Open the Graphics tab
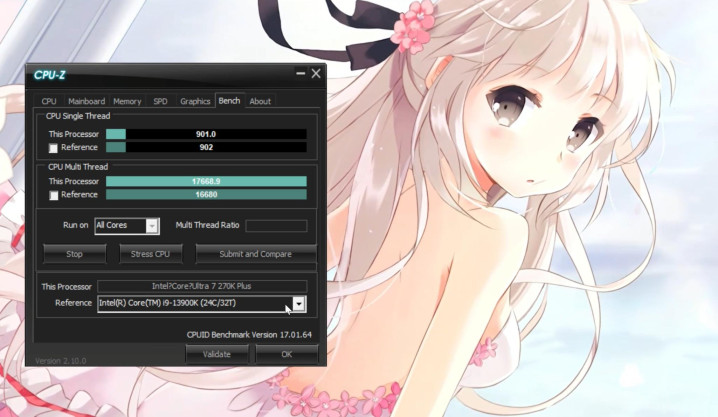The image size is (718, 417). click(x=195, y=101)
